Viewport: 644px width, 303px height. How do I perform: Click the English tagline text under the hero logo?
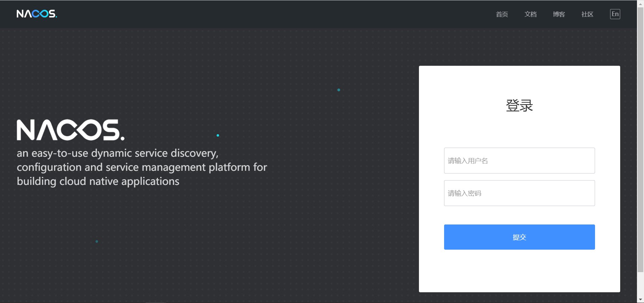(142, 167)
